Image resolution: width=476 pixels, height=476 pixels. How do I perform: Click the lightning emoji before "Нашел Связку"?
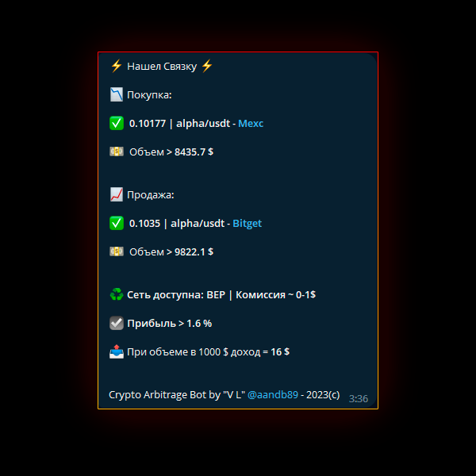pyautogui.click(x=117, y=66)
